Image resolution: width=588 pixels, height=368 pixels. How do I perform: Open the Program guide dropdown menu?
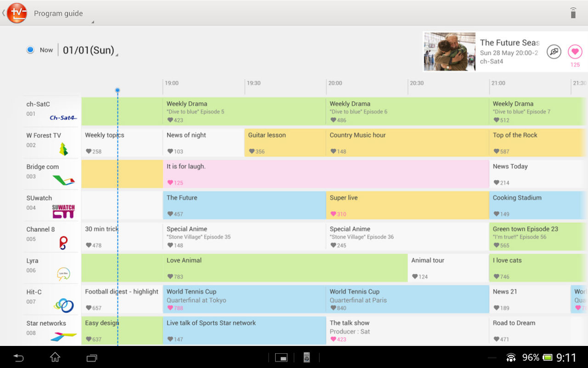click(63, 13)
